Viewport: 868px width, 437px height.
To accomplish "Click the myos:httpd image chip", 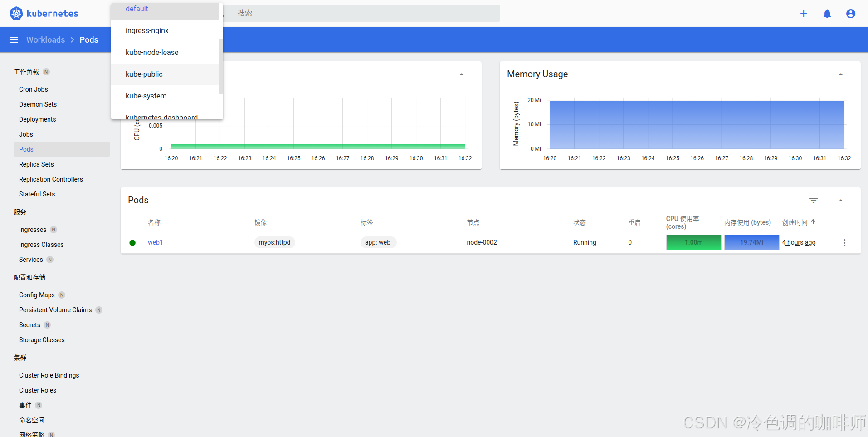I will (274, 242).
